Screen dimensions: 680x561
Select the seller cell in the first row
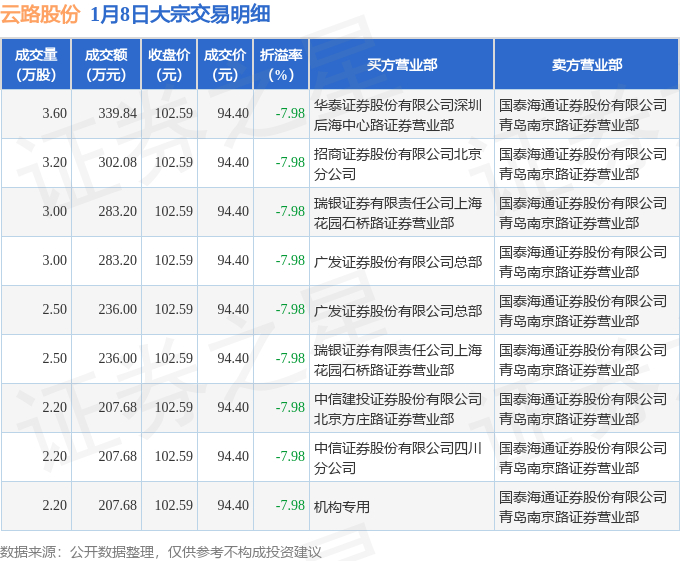click(587, 114)
